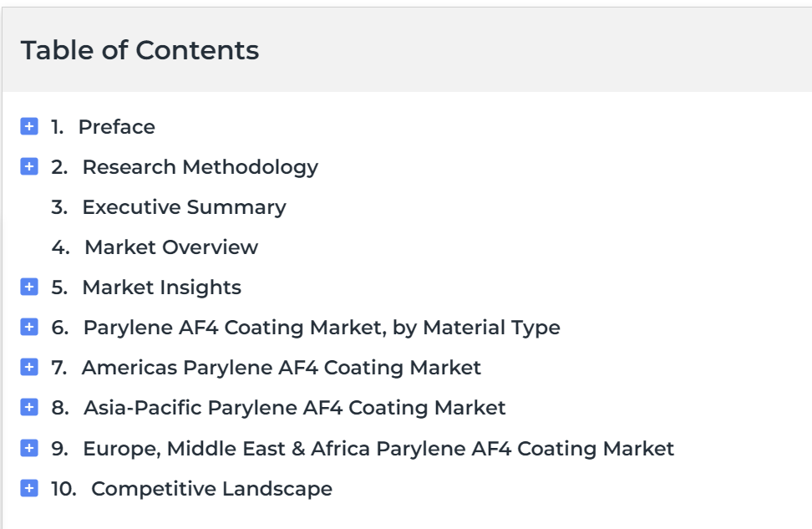Image resolution: width=812 pixels, height=529 pixels.
Task: Open Parylene AF4 Coating Market, by Material Type
Action: [x=322, y=328]
